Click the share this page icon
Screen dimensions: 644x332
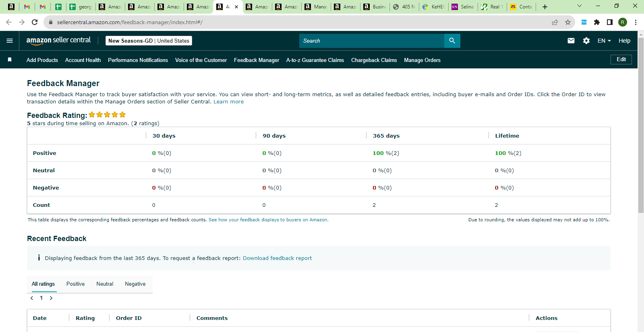point(555,22)
